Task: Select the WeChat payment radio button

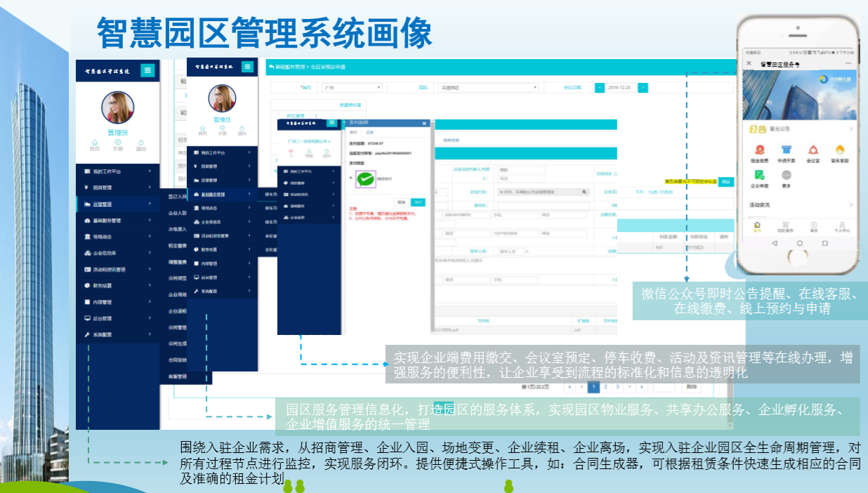Action: (x=351, y=179)
